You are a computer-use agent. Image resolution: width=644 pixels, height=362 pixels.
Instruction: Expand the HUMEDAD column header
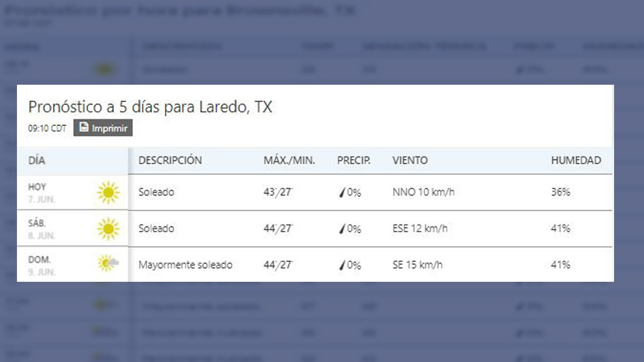point(576,160)
